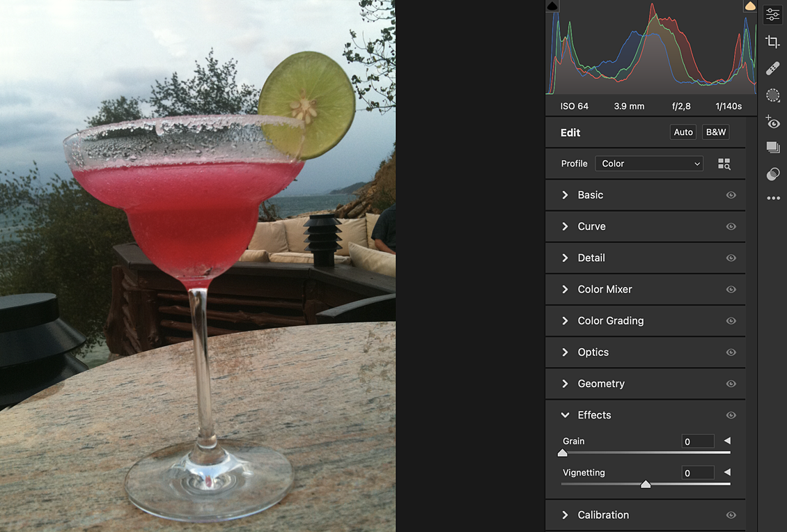
Task: Click the Vignetting value field
Action: [x=698, y=473]
